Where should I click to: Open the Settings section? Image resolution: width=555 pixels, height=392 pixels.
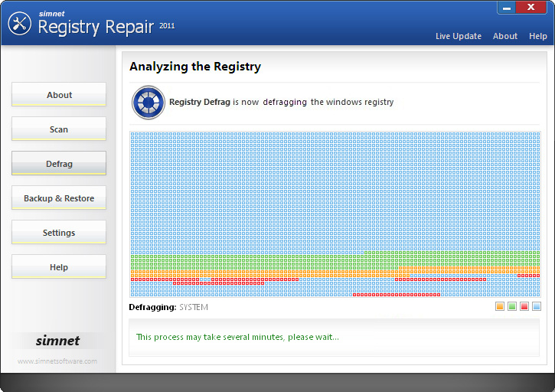coord(59,233)
